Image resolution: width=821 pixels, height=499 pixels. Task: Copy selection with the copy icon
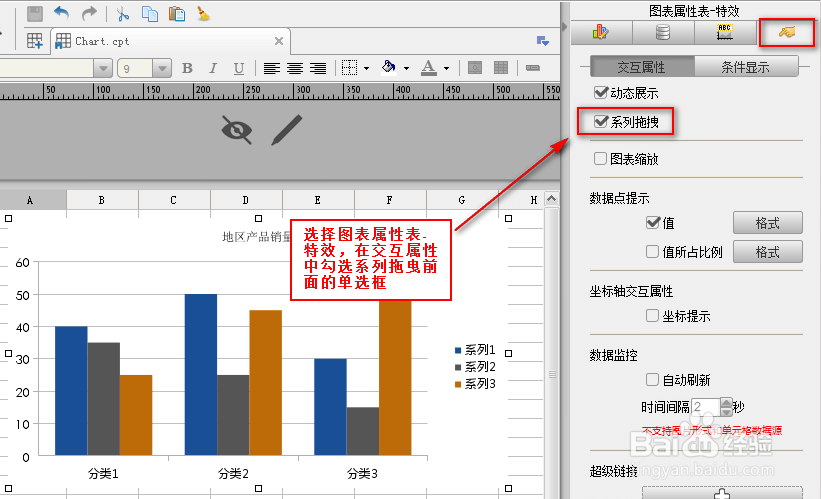click(x=150, y=14)
